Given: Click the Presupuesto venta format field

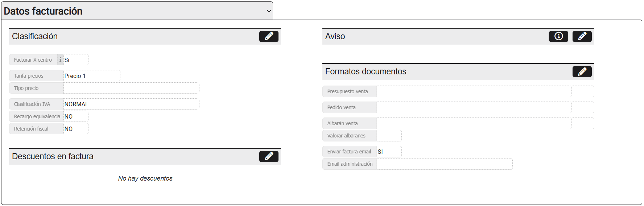Looking at the screenshot, I should [474, 91].
